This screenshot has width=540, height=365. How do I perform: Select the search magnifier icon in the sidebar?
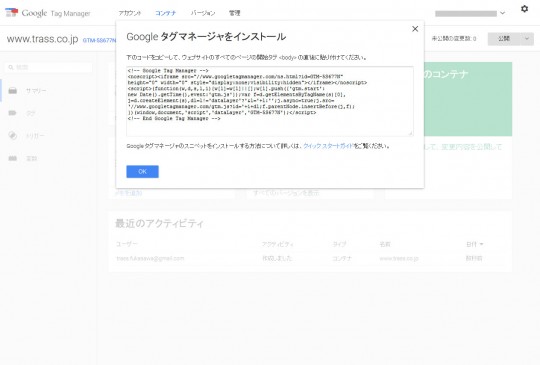(x=11, y=67)
